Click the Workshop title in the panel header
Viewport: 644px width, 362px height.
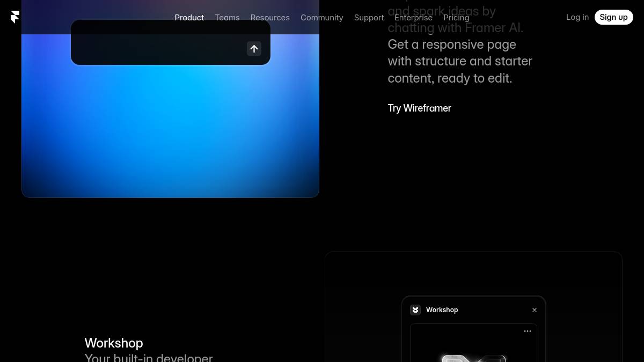(442, 310)
